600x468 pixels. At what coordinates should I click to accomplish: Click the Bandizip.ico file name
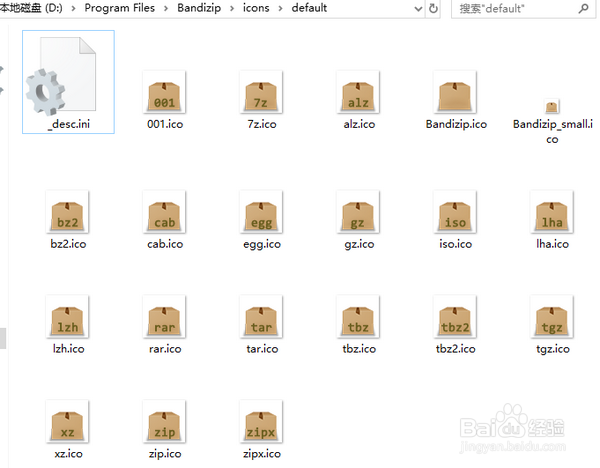tap(456, 124)
